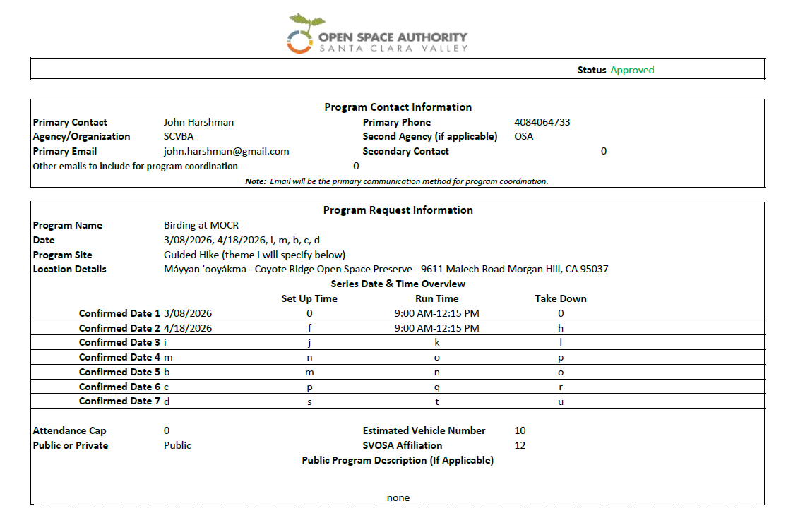The width and height of the screenshot is (810, 532).
Task: Click the Set Up Time column header
Action: (x=309, y=298)
